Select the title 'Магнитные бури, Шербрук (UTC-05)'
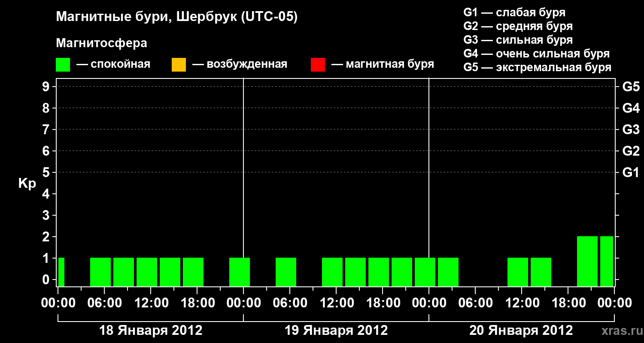Viewport: 644px width, 343px height. point(177,17)
